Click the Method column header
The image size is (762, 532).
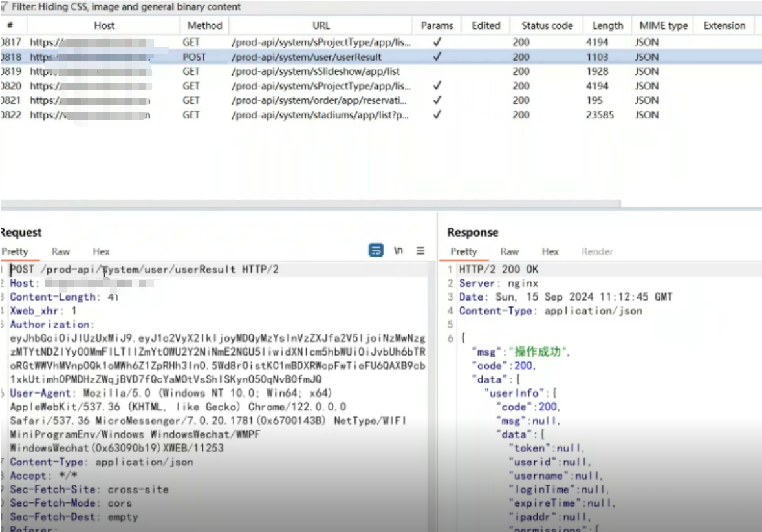pyautogui.click(x=204, y=26)
